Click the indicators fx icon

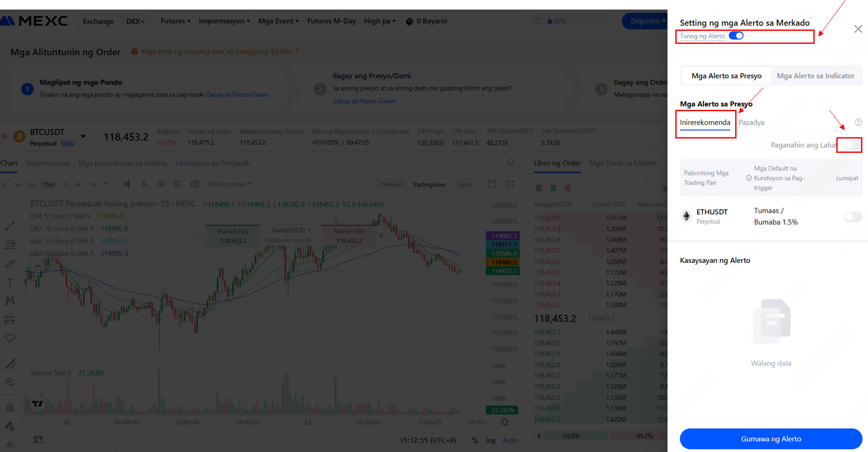pyautogui.click(x=145, y=184)
